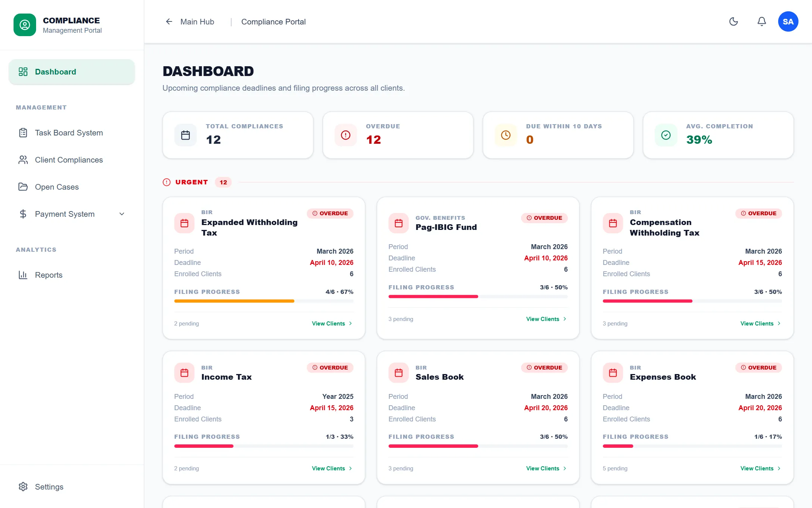The height and width of the screenshot is (508, 812).
Task: Open Task Board System in the sidebar
Action: click(72, 133)
